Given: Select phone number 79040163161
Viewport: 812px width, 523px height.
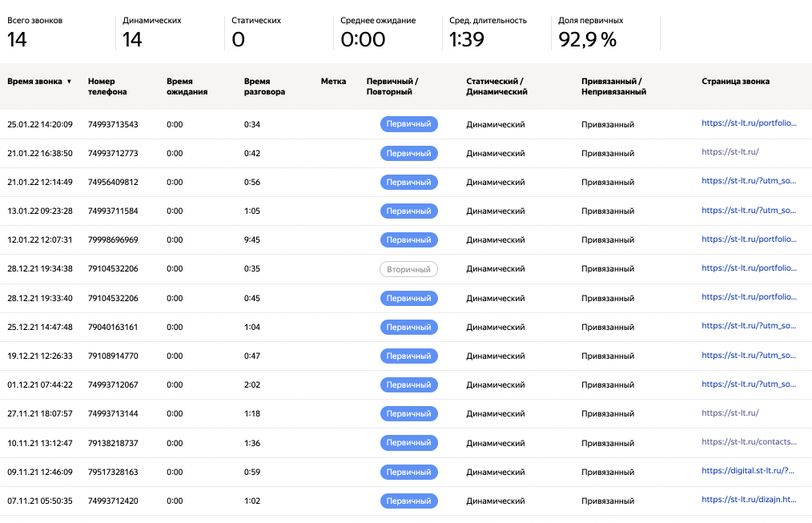Looking at the screenshot, I should [x=113, y=328].
